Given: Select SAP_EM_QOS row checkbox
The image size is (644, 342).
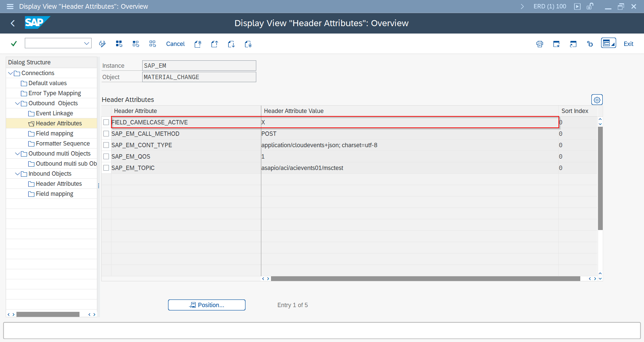Looking at the screenshot, I should (x=106, y=157).
